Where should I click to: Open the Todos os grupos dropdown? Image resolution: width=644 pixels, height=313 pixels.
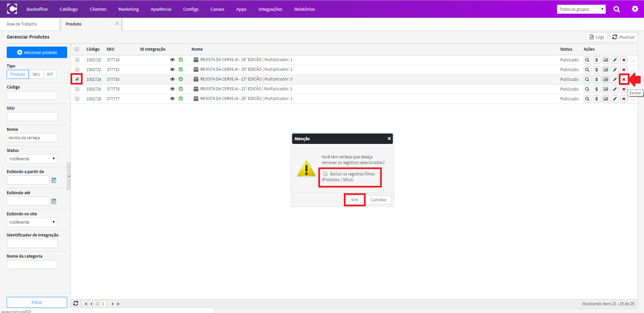tap(581, 9)
